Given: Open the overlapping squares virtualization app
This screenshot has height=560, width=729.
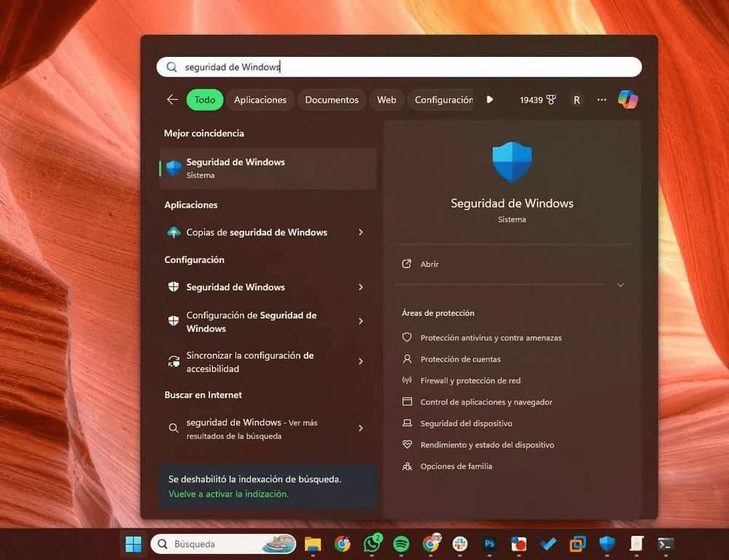Looking at the screenshot, I should [578, 544].
